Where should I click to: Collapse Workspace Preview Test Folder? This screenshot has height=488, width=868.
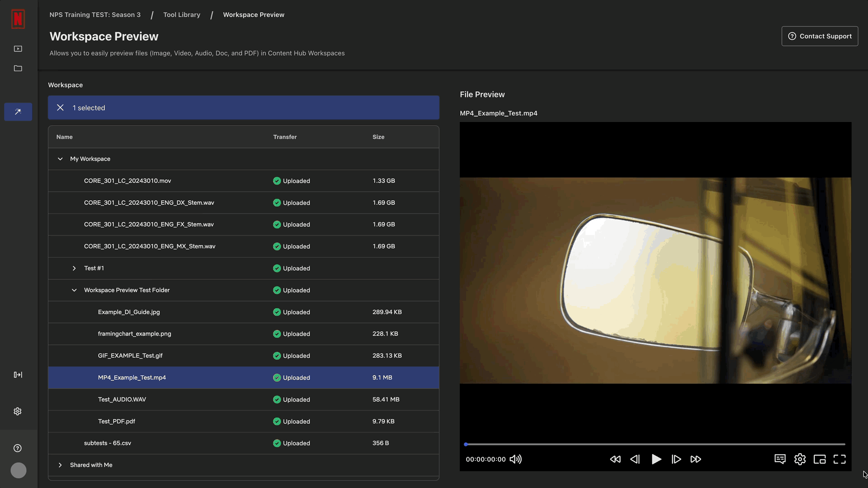click(x=74, y=290)
